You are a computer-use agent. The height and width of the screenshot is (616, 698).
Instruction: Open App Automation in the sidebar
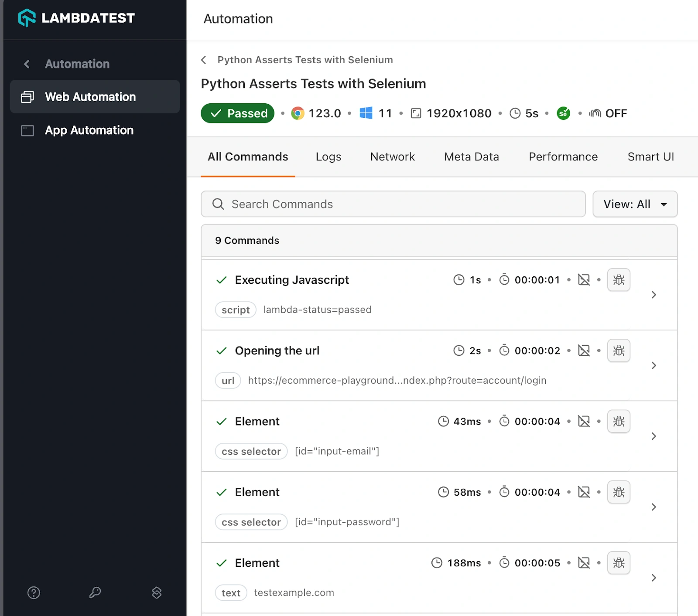[x=89, y=130]
